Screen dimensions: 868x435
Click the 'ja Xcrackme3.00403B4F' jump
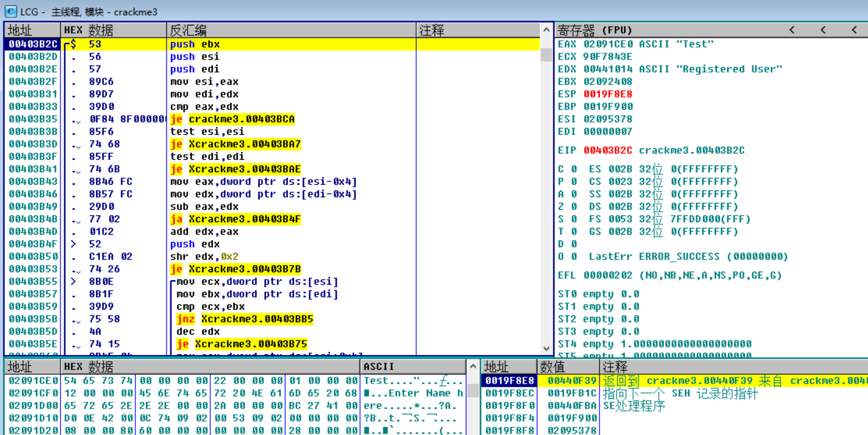pos(236,219)
